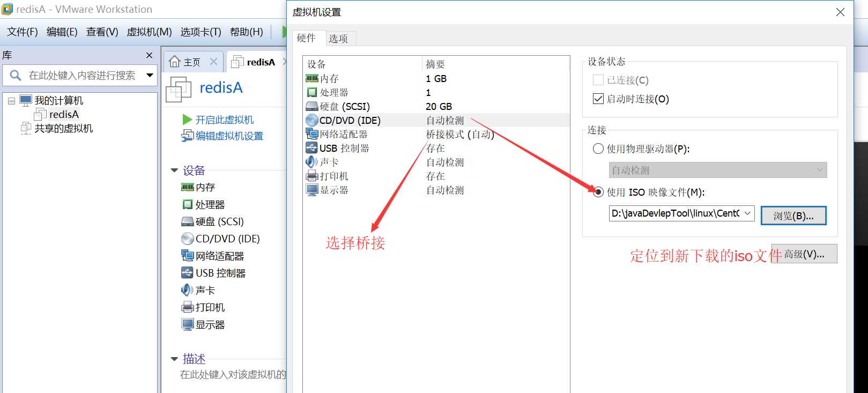868x393 pixels.
Task: Open the 编辑(E) menu
Action: (62, 32)
